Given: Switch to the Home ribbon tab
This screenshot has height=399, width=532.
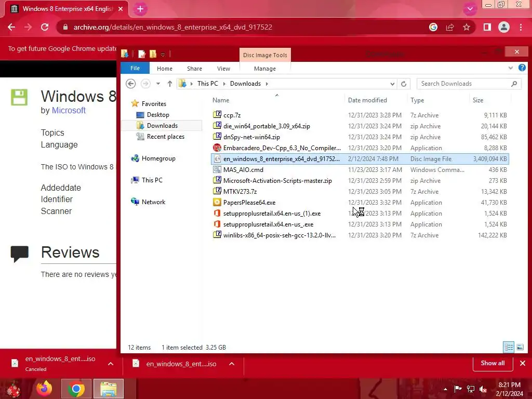Looking at the screenshot, I should tap(165, 69).
